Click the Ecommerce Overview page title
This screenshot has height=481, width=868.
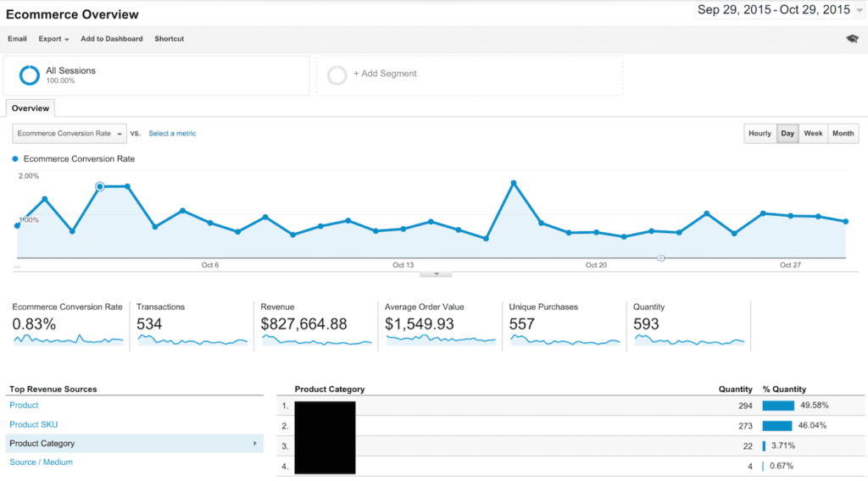pyautogui.click(x=73, y=14)
